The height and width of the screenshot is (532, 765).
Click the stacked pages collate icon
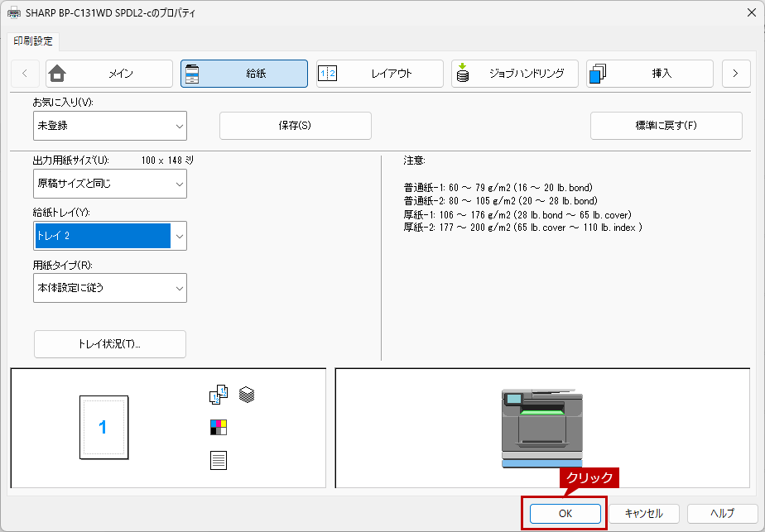[247, 395]
